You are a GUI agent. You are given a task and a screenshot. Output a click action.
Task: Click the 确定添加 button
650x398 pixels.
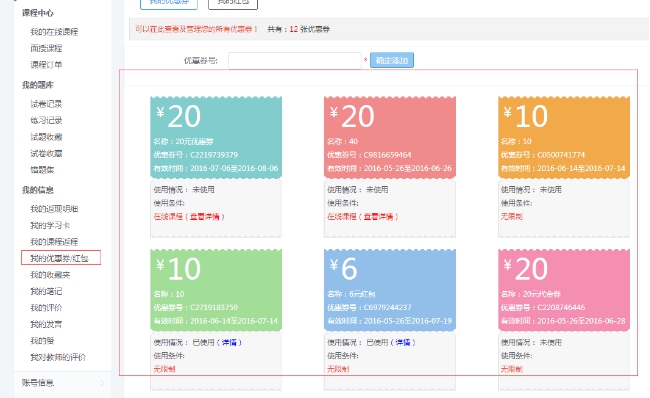392,60
